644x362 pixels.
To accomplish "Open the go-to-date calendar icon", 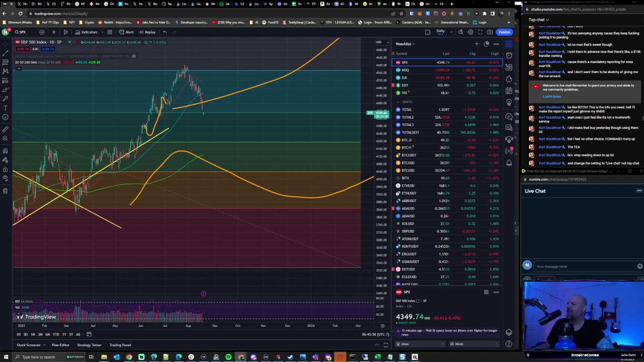I will (x=89, y=334).
